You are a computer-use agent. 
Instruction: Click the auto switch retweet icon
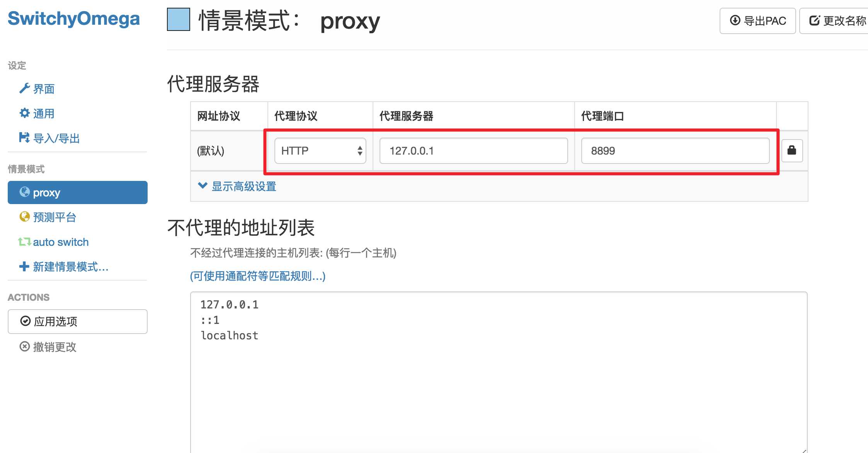(x=24, y=242)
